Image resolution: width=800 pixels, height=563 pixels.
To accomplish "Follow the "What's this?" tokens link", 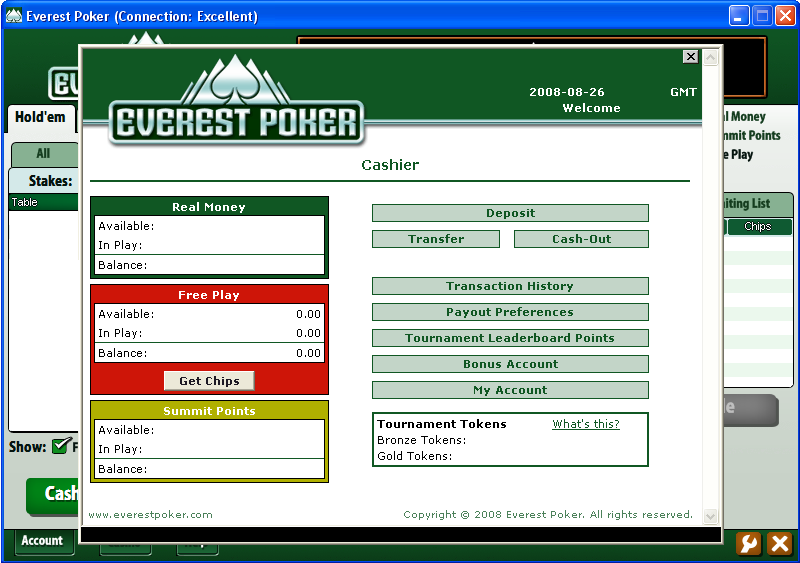I will pyautogui.click(x=586, y=424).
